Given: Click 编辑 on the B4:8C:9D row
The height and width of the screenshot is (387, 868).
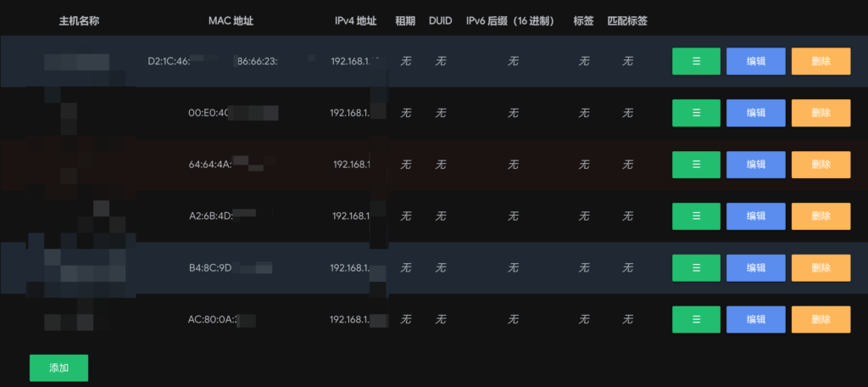Looking at the screenshot, I should (755, 268).
